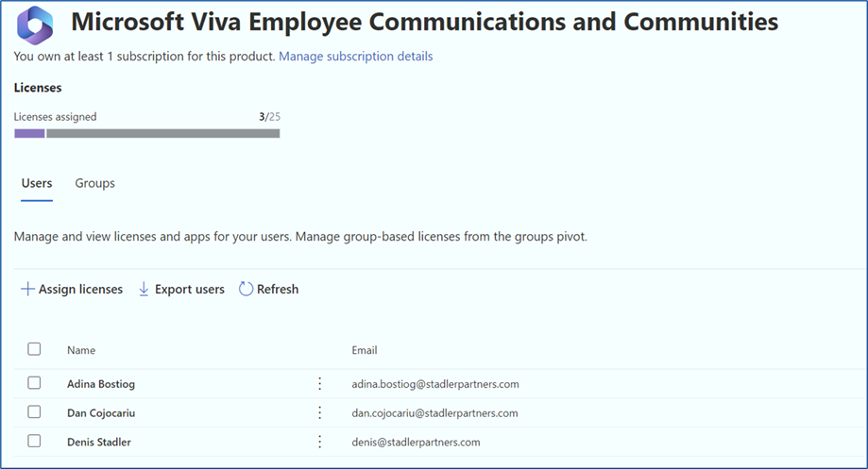This screenshot has width=868, height=469.
Task: Click the 3/25 license count
Action: pos(269,117)
